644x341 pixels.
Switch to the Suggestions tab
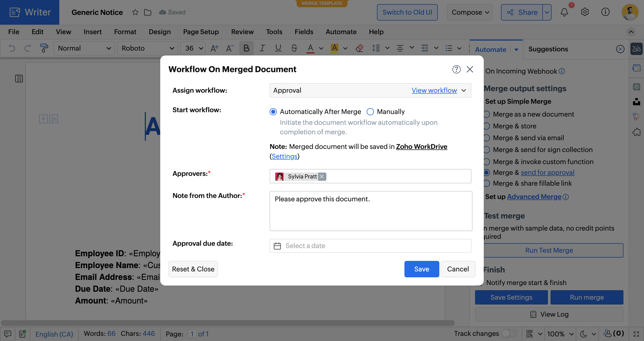548,49
